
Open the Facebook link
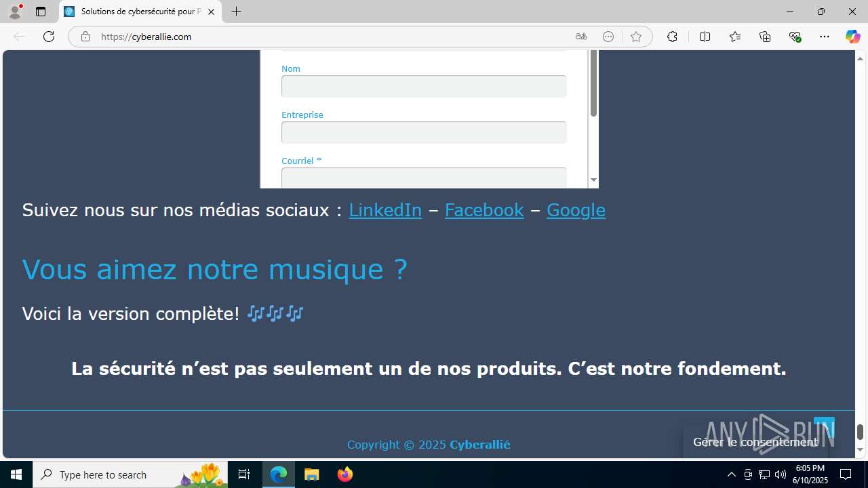click(484, 210)
